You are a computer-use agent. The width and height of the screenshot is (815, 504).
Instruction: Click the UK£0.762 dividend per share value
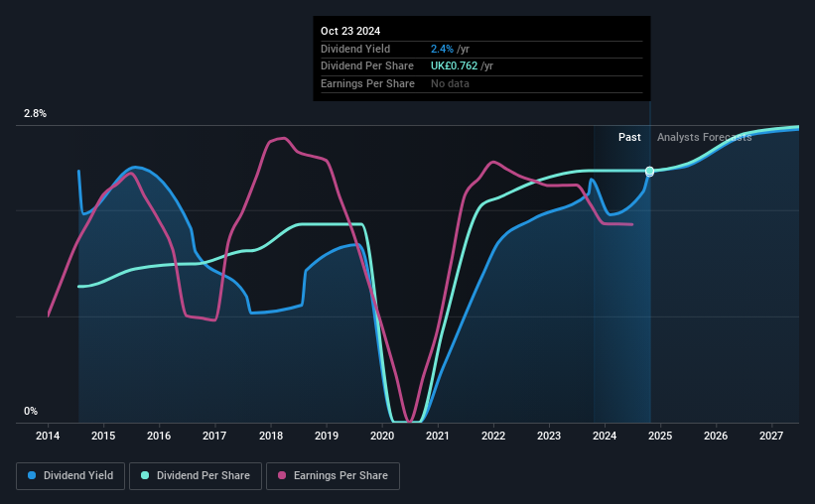click(x=454, y=66)
